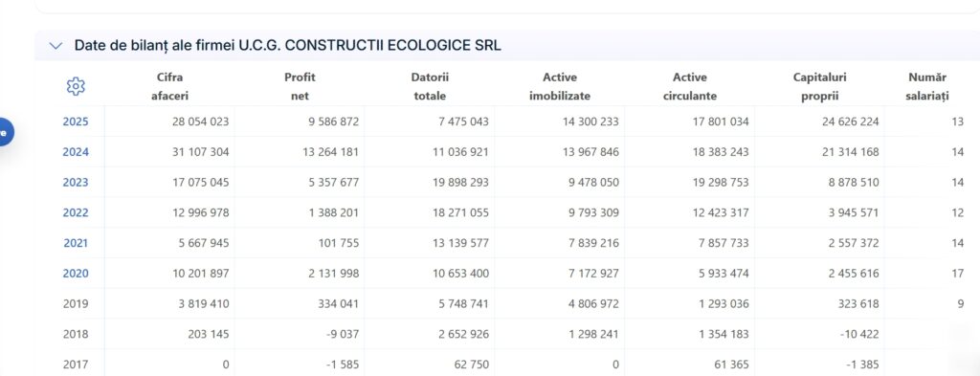Open the 2022 year link
This screenshot has height=376, width=980.
76,212
